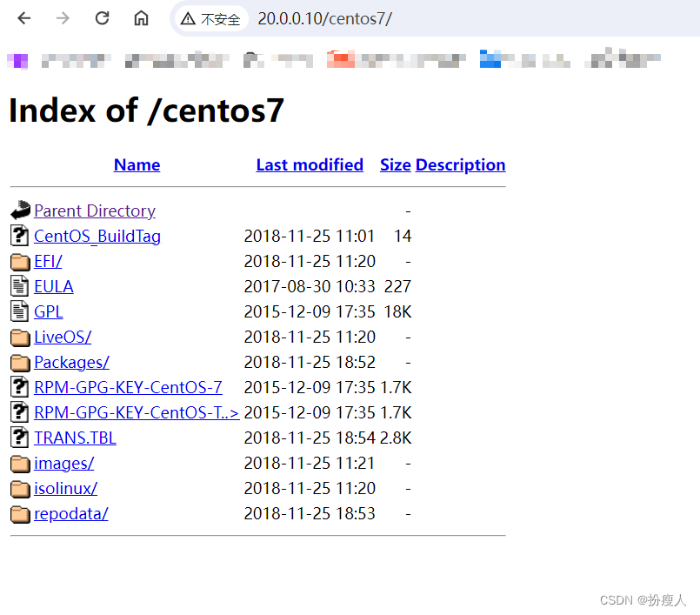The image size is (700, 615).
Task: Click the unknown-file icon beside RPM-GPG-KEY-CentOS-7
Action: [20, 387]
